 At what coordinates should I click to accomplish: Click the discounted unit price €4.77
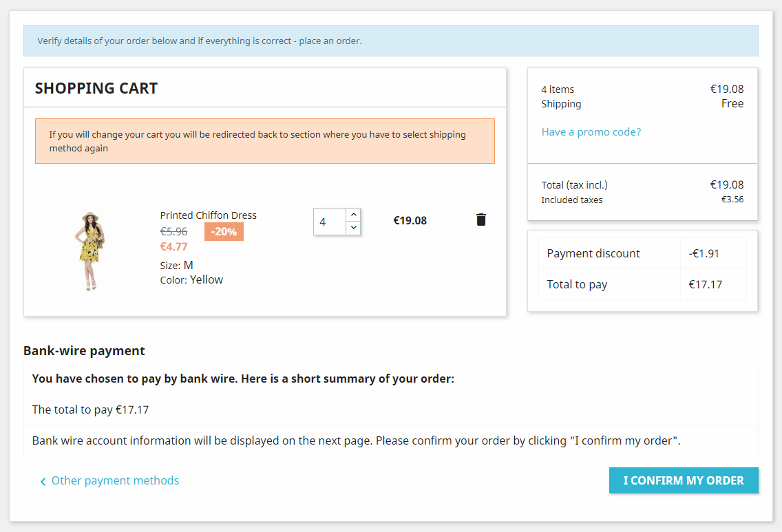(x=173, y=246)
